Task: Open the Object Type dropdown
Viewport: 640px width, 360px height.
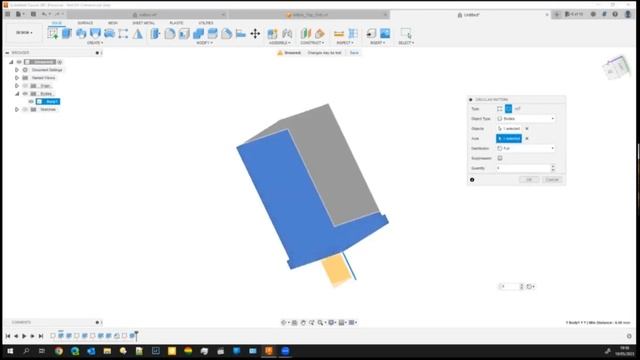Action: tap(526, 119)
